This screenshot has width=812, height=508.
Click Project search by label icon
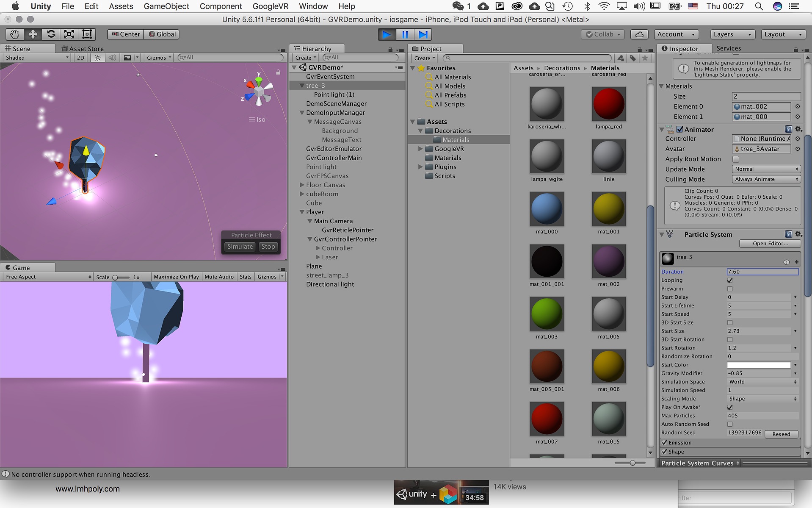click(632, 58)
